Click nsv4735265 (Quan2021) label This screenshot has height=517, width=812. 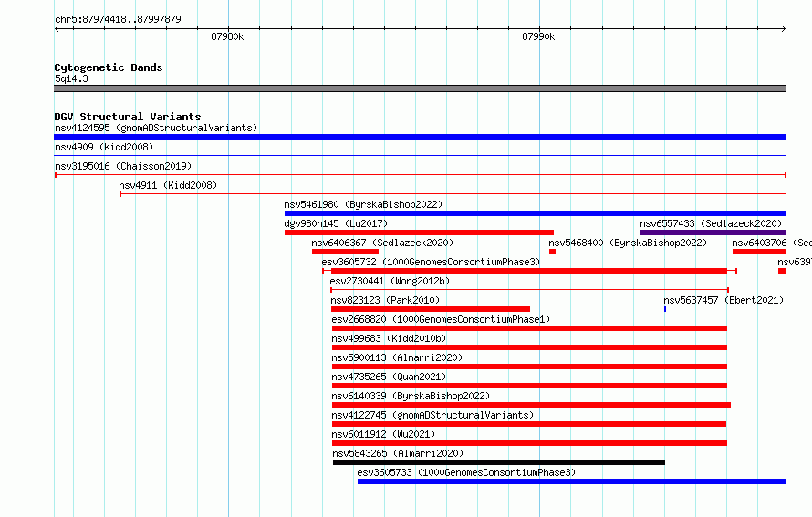tap(389, 377)
